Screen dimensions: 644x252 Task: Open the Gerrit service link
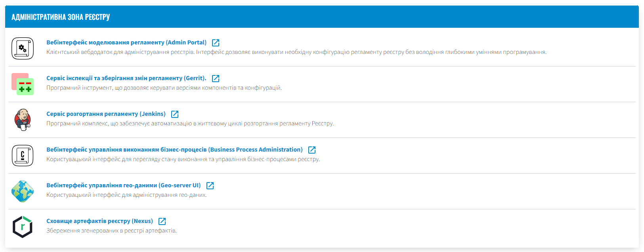coord(126,78)
